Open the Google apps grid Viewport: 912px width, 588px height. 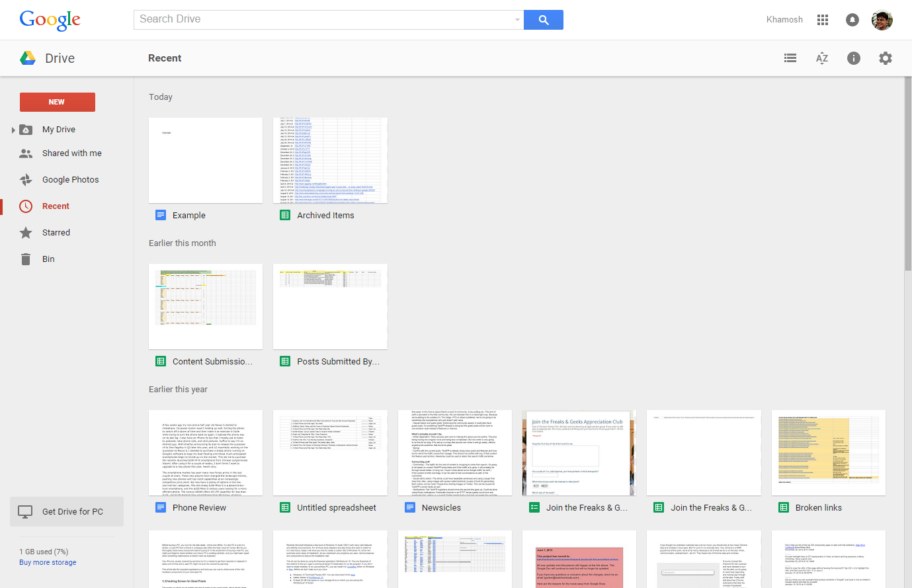(823, 20)
